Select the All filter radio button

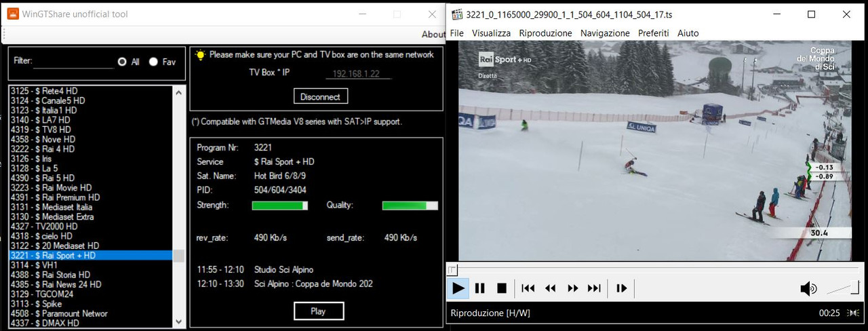coord(122,62)
